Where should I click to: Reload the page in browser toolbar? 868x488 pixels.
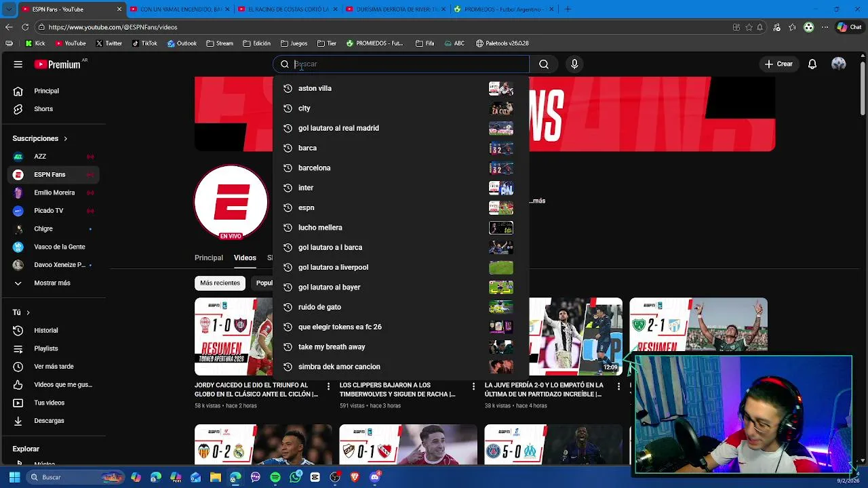tap(25, 27)
